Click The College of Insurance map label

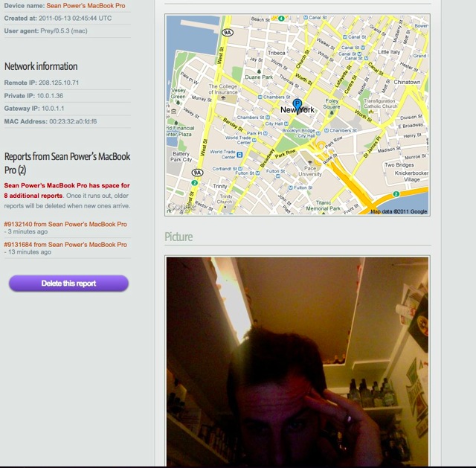tap(223, 89)
